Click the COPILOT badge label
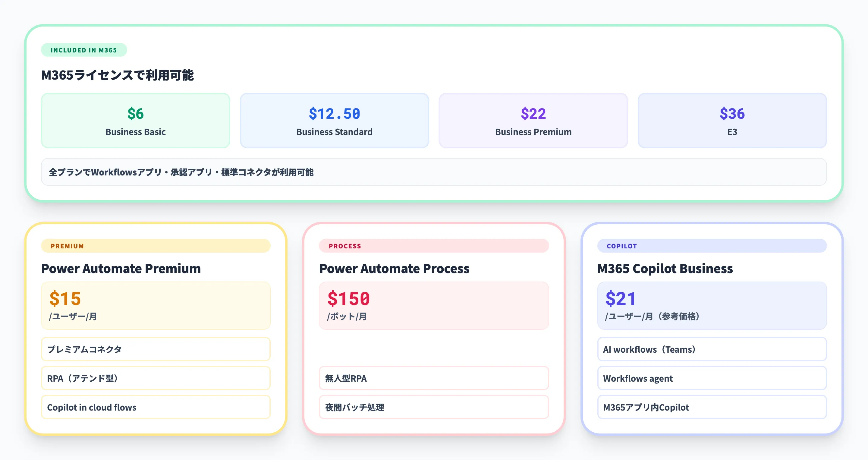868x460 pixels. point(621,246)
